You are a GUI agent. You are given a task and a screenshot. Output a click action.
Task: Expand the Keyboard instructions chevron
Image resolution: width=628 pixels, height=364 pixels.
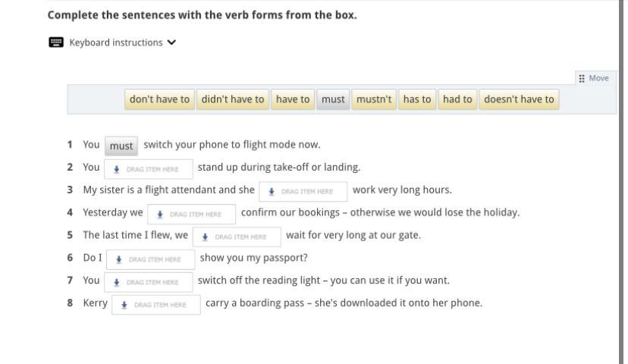click(171, 42)
